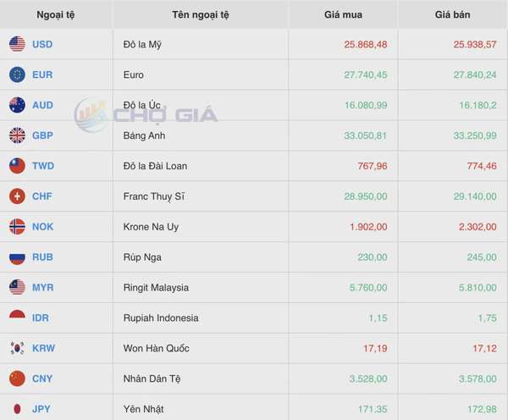Select the Australian flag icon
Viewport: 508px width, 420px height.
[x=17, y=105]
